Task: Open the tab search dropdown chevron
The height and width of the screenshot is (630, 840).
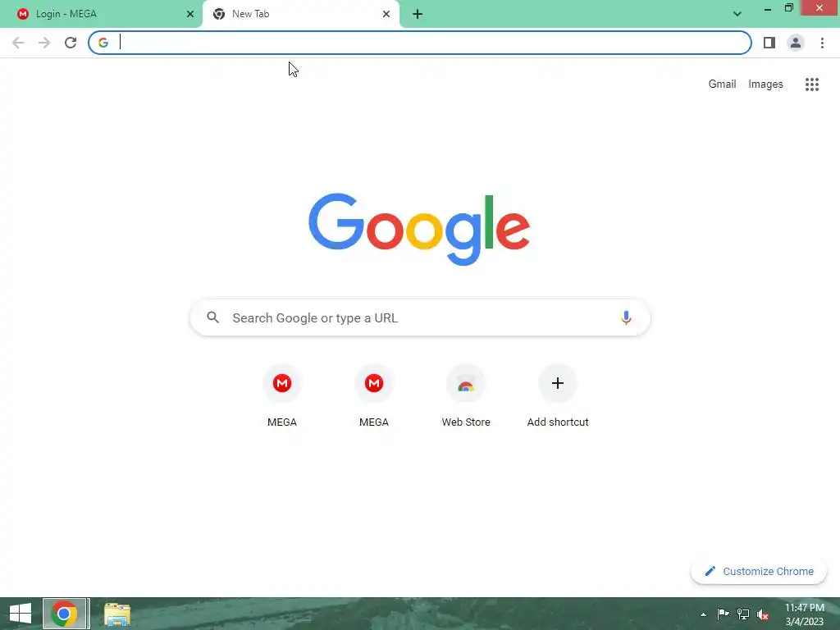Action: 737,14
